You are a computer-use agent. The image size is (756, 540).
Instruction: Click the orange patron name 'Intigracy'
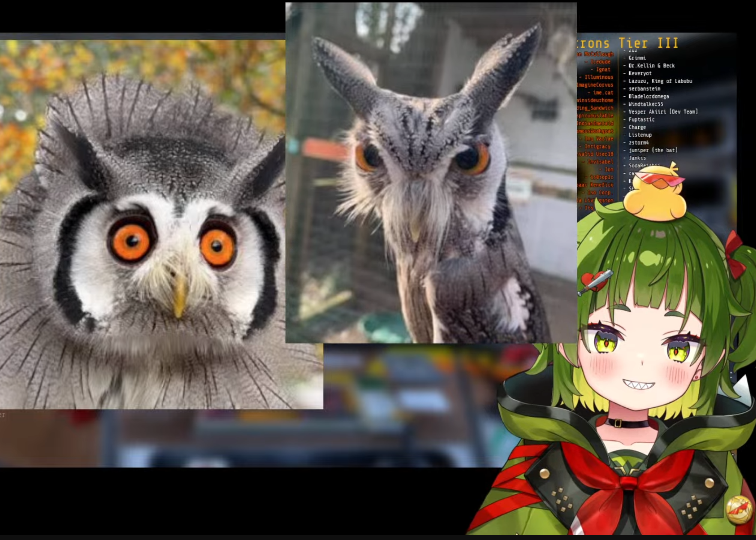(597, 146)
